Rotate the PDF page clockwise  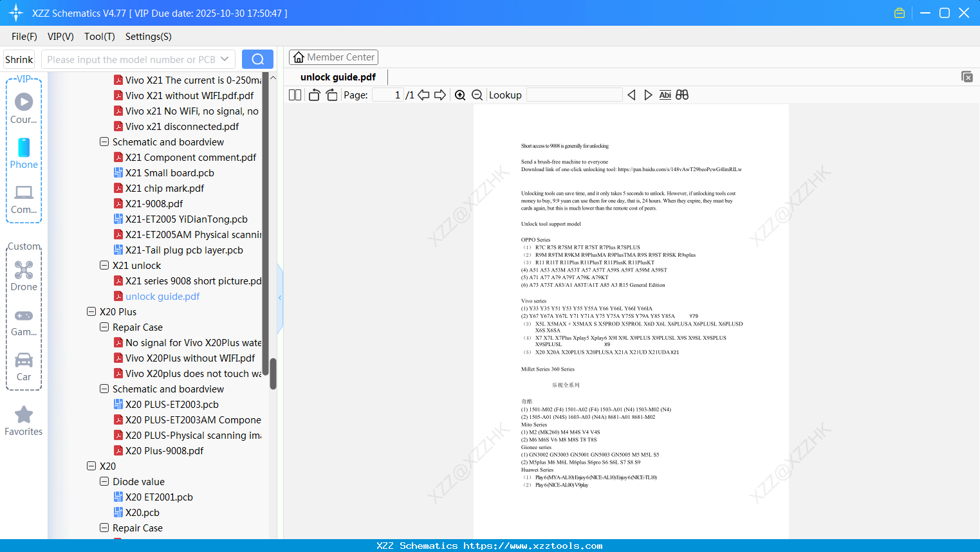[332, 95]
